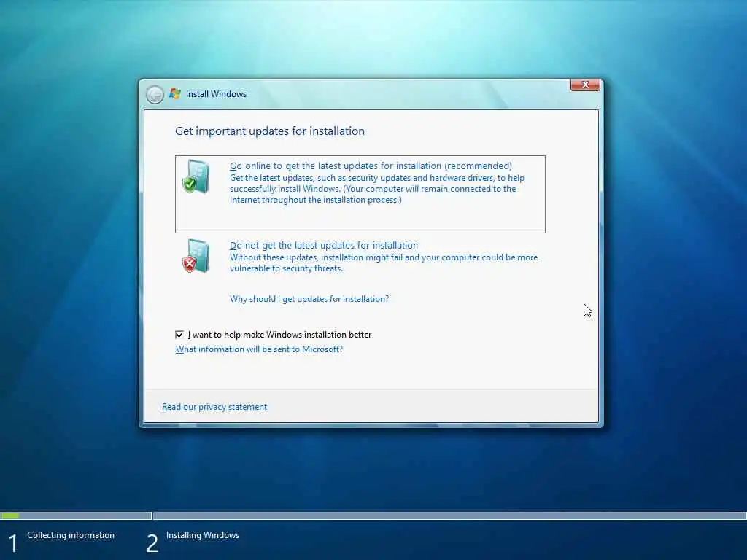The image size is (747, 560).
Task: Click the Installing Windows step label
Action: tap(203, 535)
